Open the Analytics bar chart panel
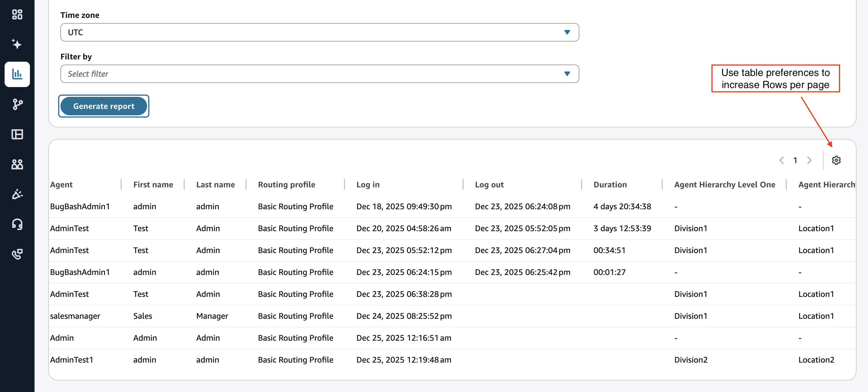 coord(17,74)
